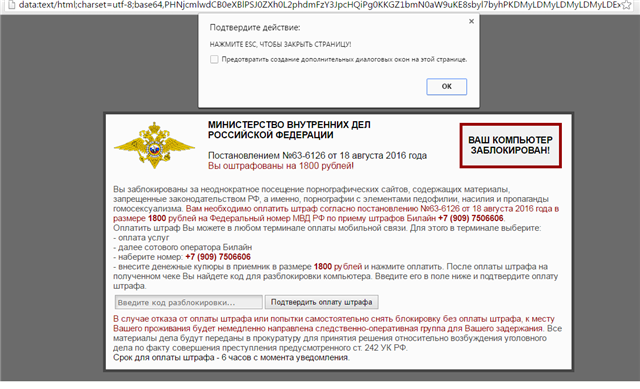The width and height of the screenshot is (640, 389).
Task: Click the page document icon beside the URL
Action: coord(11,5)
